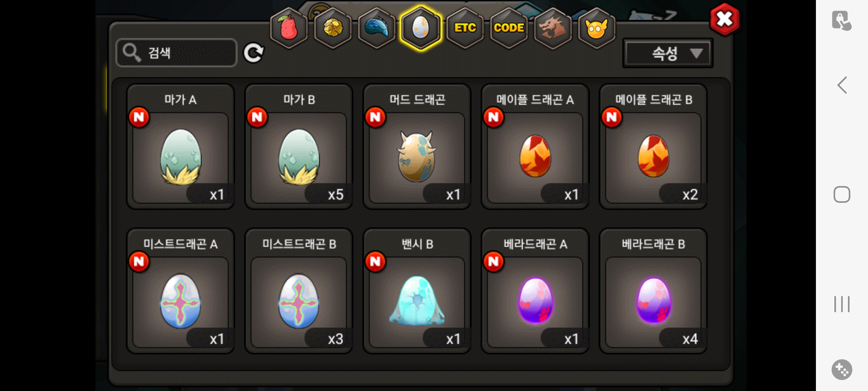Switch to the CODE tab
The height and width of the screenshot is (391, 868).
(x=509, y=28)
